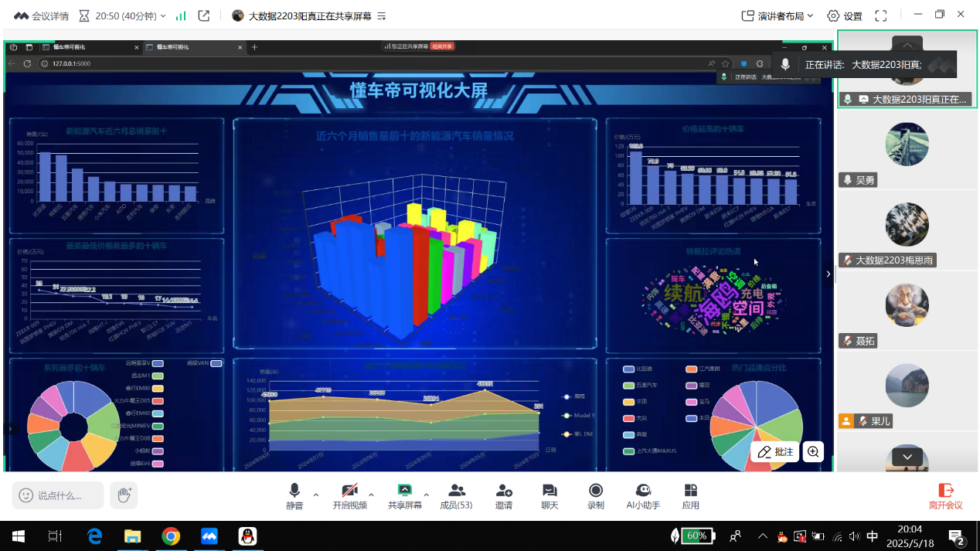
Task: Toggle full screen mode in the top bar
Action: (880, 15)
